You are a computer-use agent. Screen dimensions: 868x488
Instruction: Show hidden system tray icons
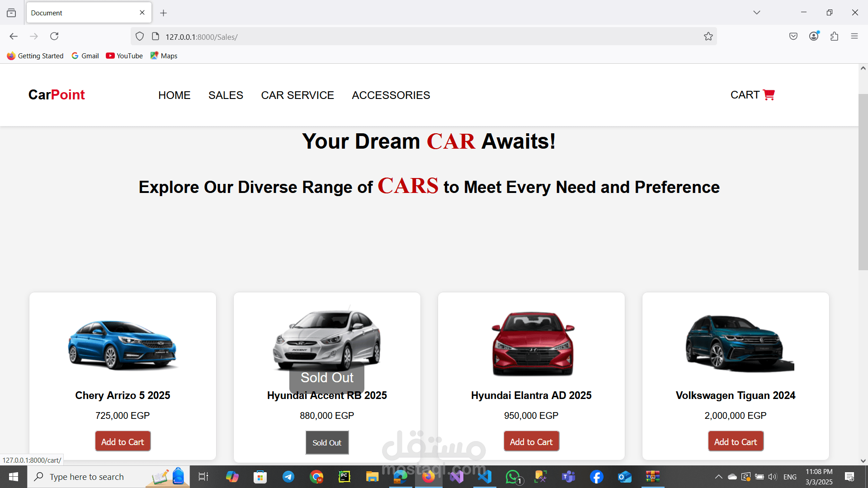coord(718,477)
